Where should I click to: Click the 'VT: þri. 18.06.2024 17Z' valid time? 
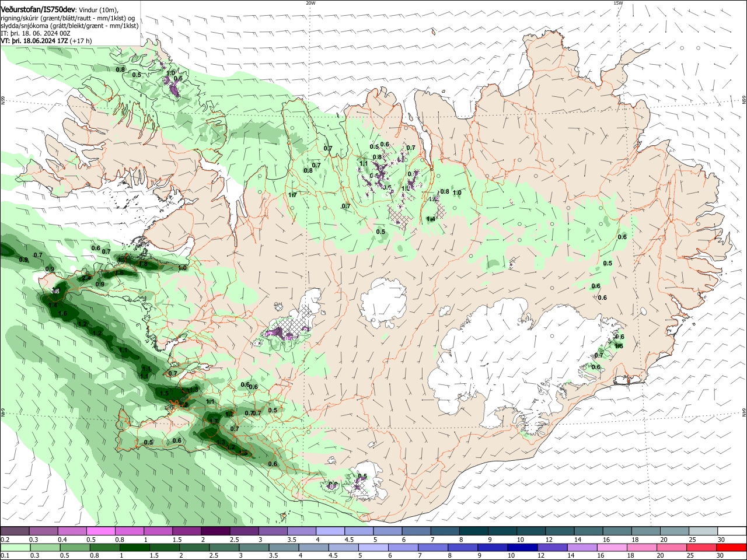[34, 41]
